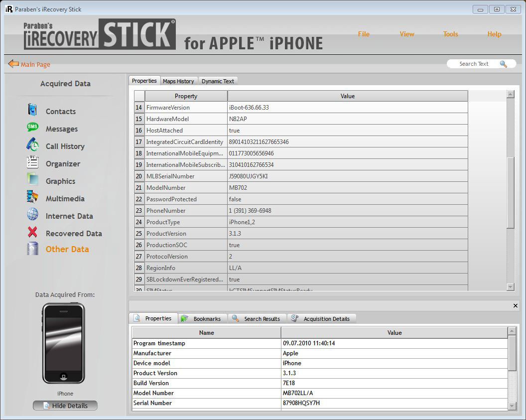Open the File menu
The image size is (526, 420).
coord(364,34)
